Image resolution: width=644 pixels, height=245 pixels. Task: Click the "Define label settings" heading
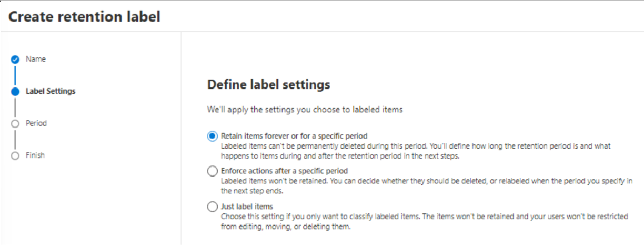click(x=268, y=84)
